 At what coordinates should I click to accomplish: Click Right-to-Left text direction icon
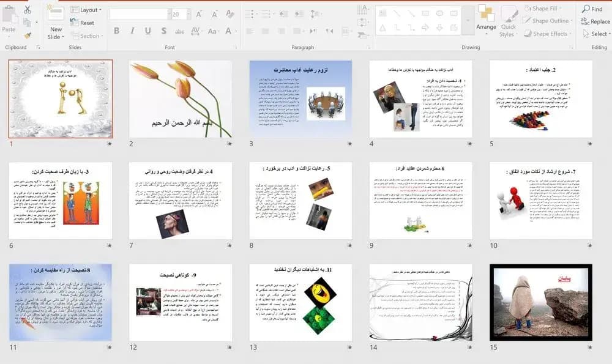pos(330,31)
